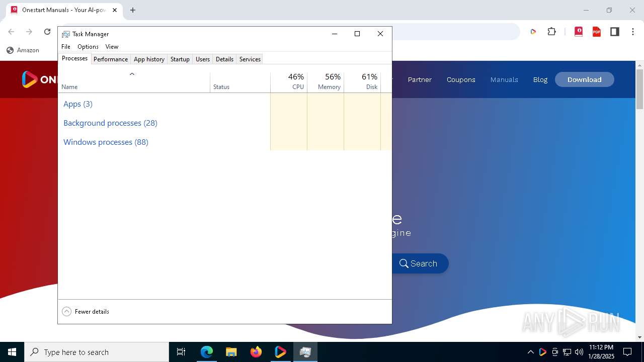This screenshot has height=362, width=644.
Task: Expand the Windows processes (88) group
Action: (106, 142)
